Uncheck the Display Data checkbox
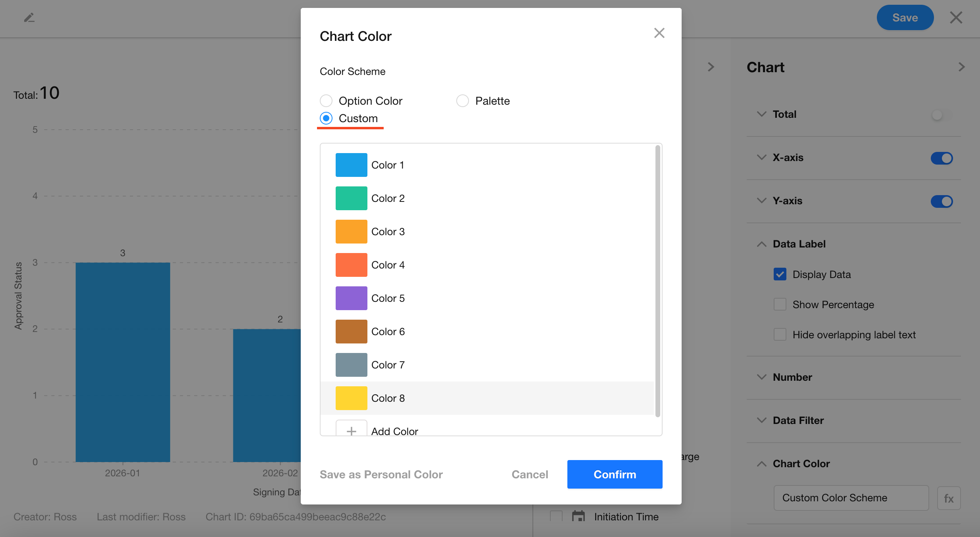 pos(780,274)
